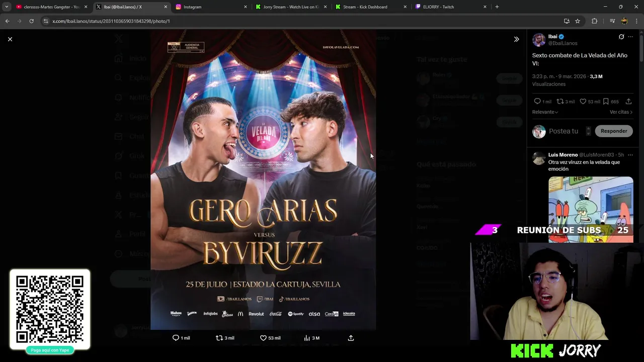Bookmark this page with the star
Screen dimensions: 644x362
[x=578, y=21]
